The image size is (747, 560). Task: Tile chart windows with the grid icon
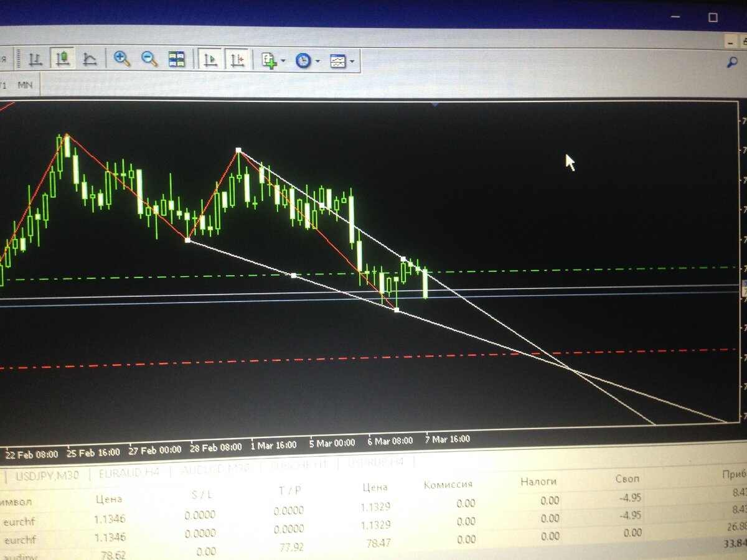(177, 60)
